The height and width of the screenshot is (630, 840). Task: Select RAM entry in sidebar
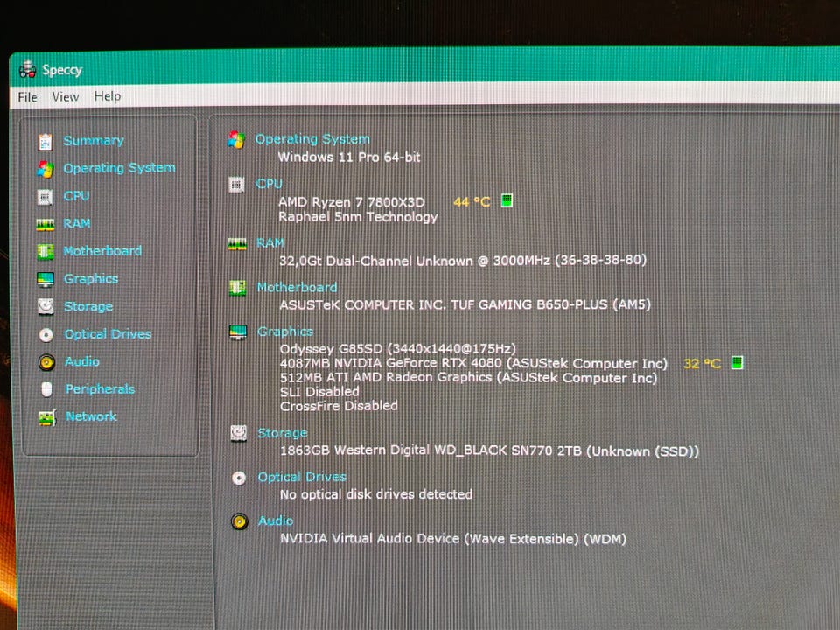(x=77, y=223)
